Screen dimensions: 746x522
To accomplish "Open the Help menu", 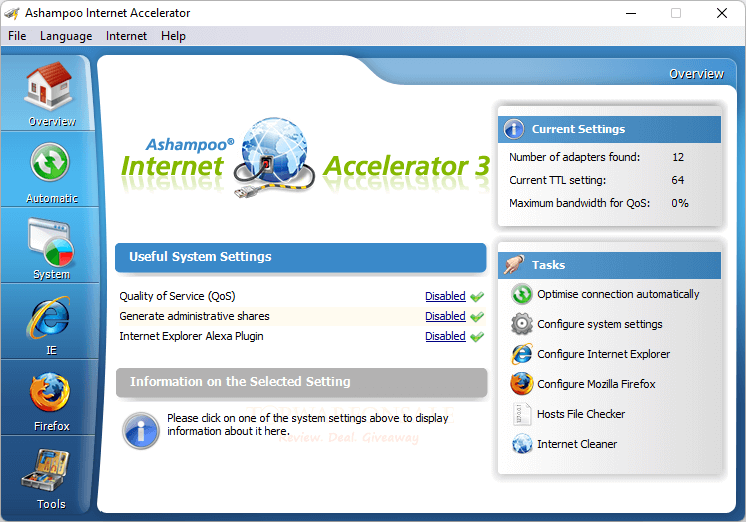I will pyautogui.click(x=173, y=36).
